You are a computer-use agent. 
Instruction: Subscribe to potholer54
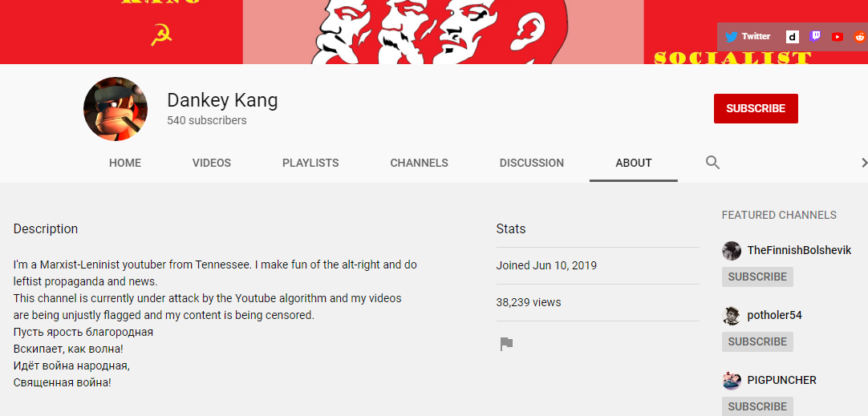[757, 341]
